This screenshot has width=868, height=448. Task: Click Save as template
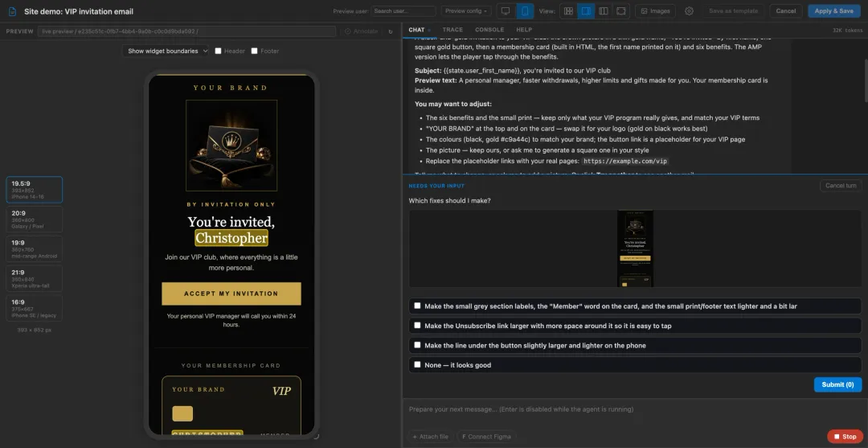click(734, 11)
